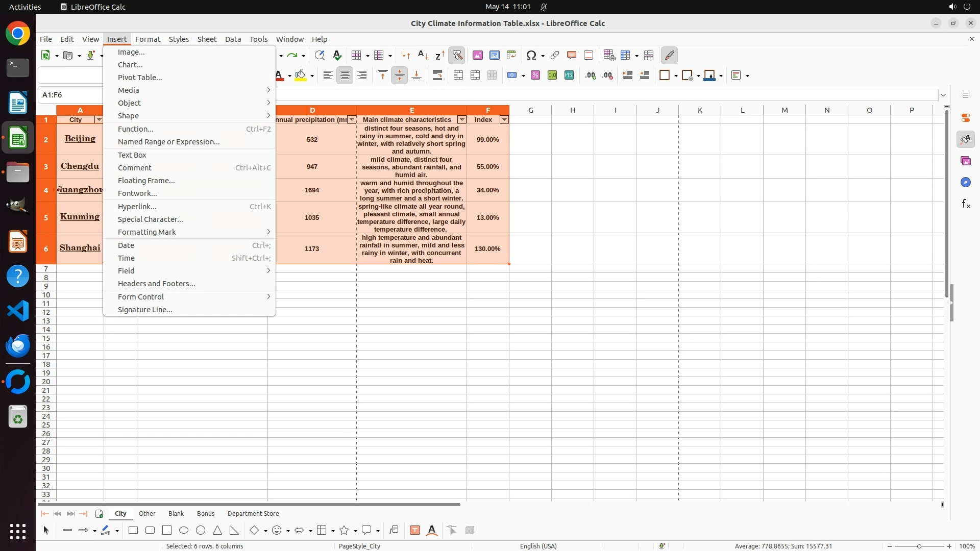Toggle Center Vertically alignment button
980x551 pixels.
click(x=399, y=76)
